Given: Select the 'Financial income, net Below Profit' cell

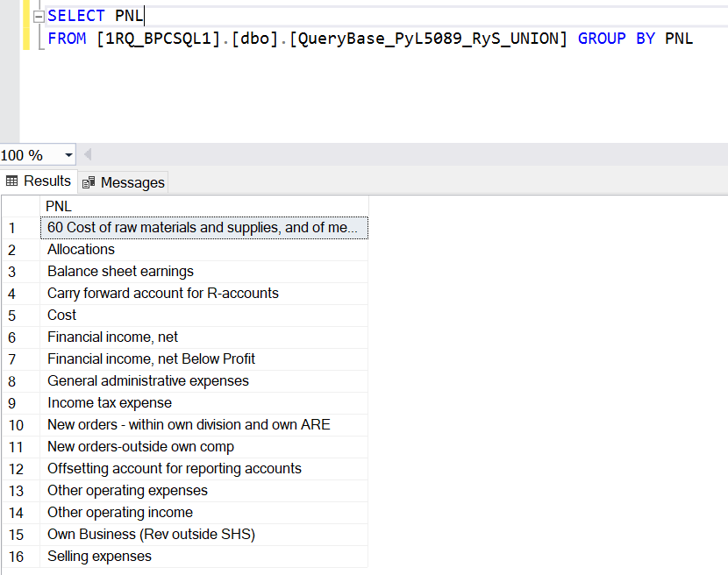Looking at the screenshot, I should [x=204, y=359].
